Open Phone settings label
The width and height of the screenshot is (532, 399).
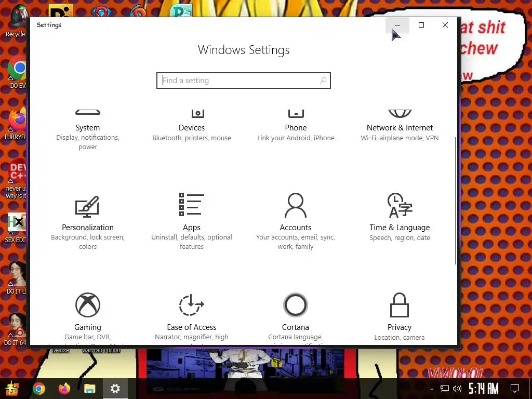tap(296, 128)
